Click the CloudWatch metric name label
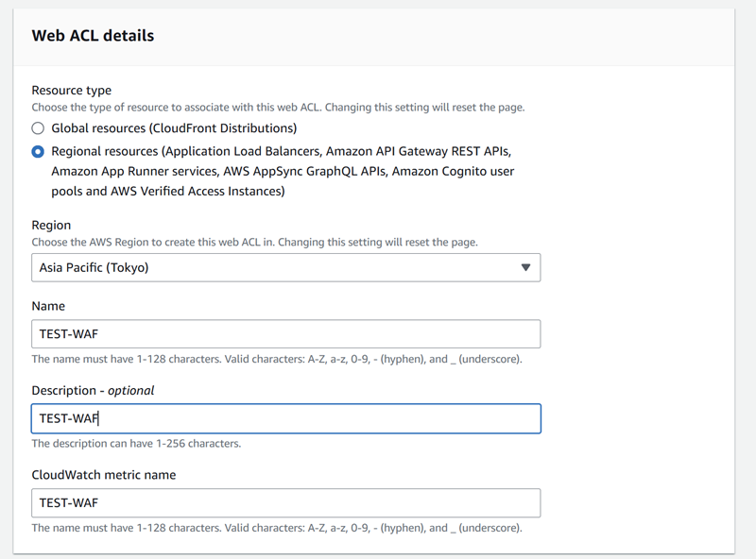 104,475
